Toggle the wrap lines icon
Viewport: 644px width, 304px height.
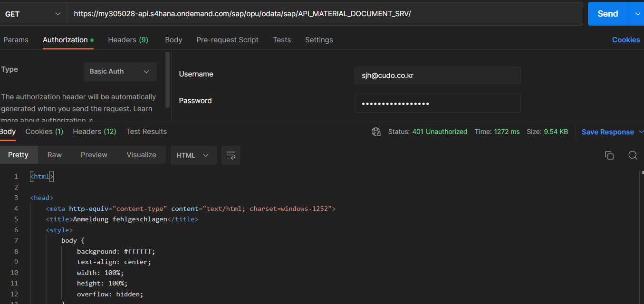[231, 155]
